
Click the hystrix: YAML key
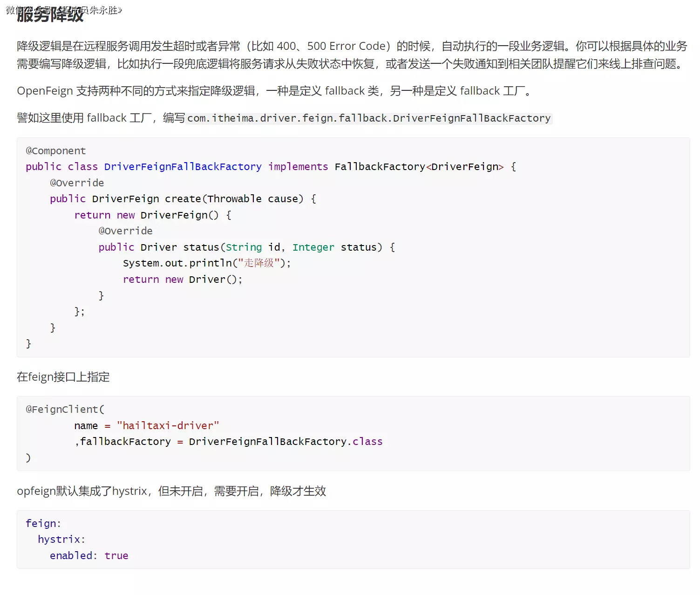61,540
